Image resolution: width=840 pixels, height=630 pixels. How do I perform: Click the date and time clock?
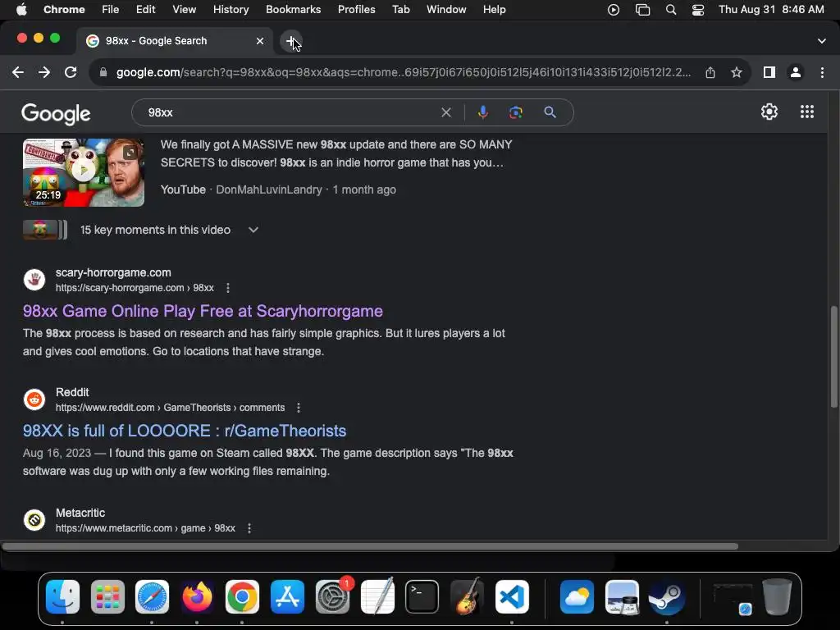click(771, 10)
